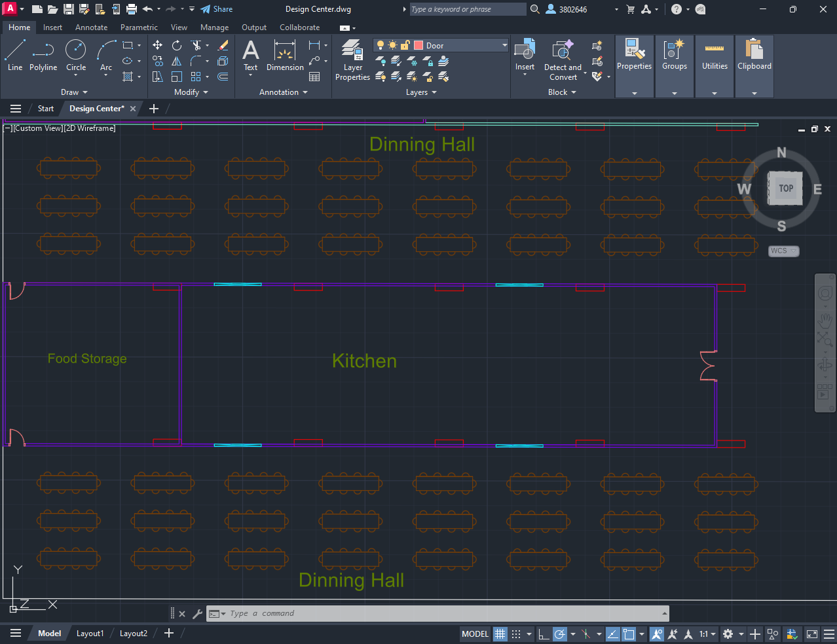Toggle annotation objects visibility in status bar
Image resolution: width=837 pixels, height=644 pixels.
pyautogui.click(x=657, y=634)
